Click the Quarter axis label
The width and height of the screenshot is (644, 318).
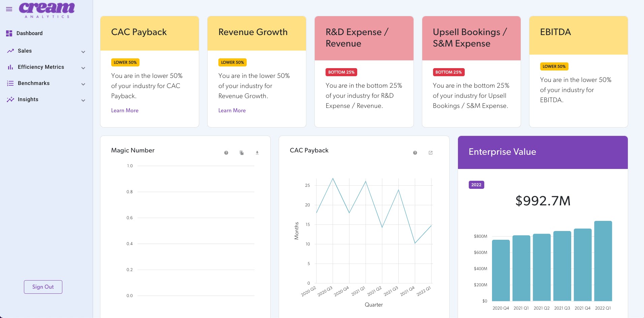(x=374, y=305)
